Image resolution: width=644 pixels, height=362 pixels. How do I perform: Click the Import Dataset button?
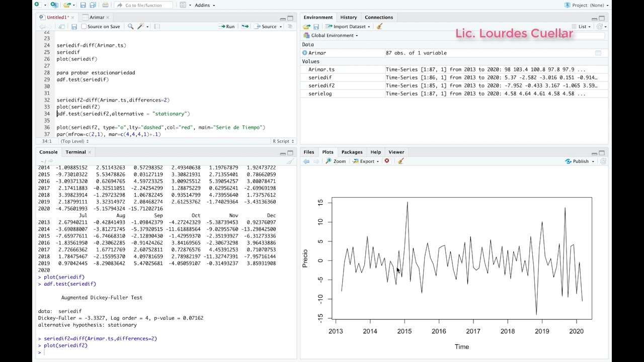pos(347,27)
